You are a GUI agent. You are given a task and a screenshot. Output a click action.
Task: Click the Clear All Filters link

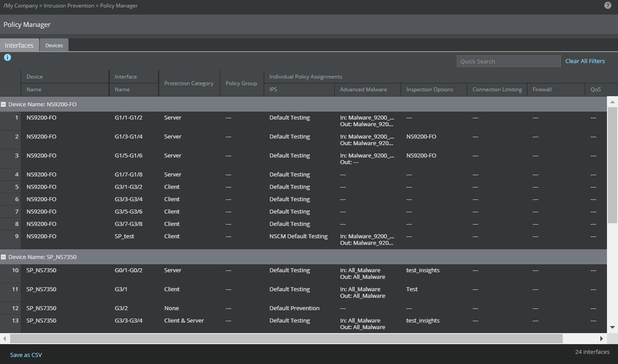pos(585,61)
